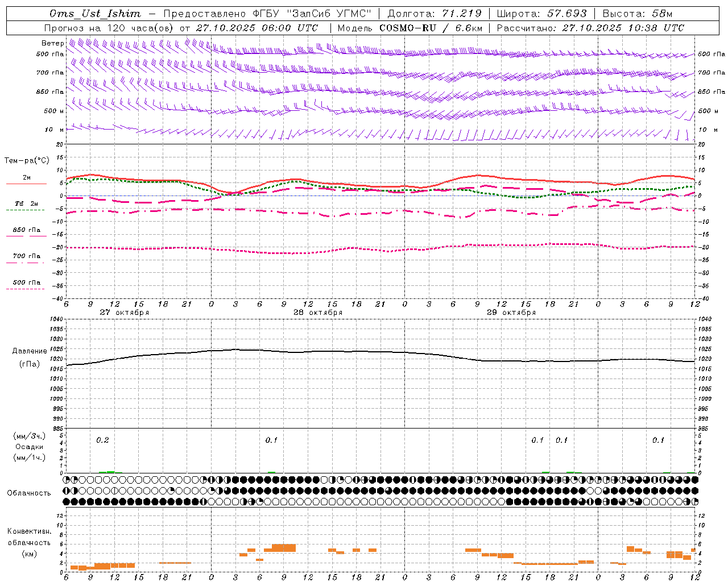
Task: Click the "Долгота: 71.219" longitude value
Action: point(434,14)
